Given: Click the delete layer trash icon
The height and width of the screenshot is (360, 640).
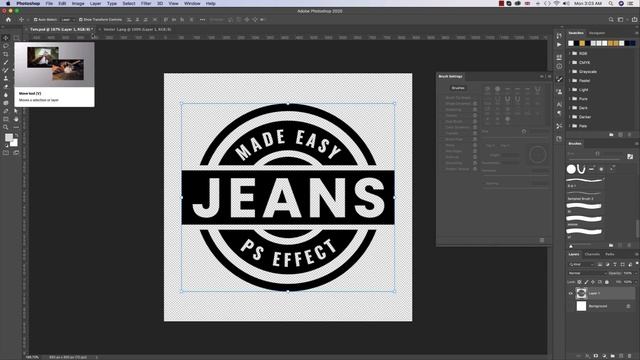Looking at the screenshot, I should (x=629, y=356).
